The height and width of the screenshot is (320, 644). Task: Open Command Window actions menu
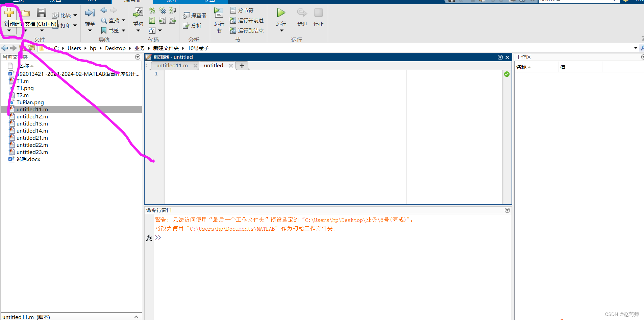point(507,210)
